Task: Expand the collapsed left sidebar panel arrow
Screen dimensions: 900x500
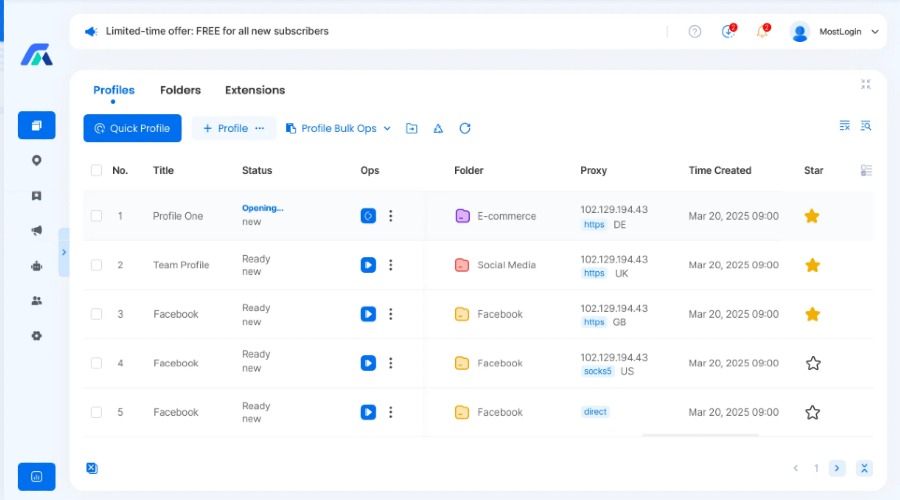Action: tap(64, 252)
